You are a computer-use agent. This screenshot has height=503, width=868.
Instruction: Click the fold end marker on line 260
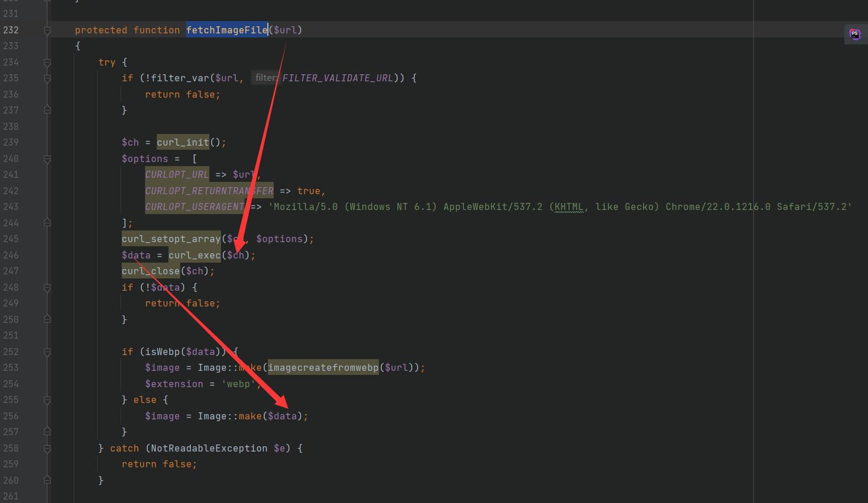point(47,480)
